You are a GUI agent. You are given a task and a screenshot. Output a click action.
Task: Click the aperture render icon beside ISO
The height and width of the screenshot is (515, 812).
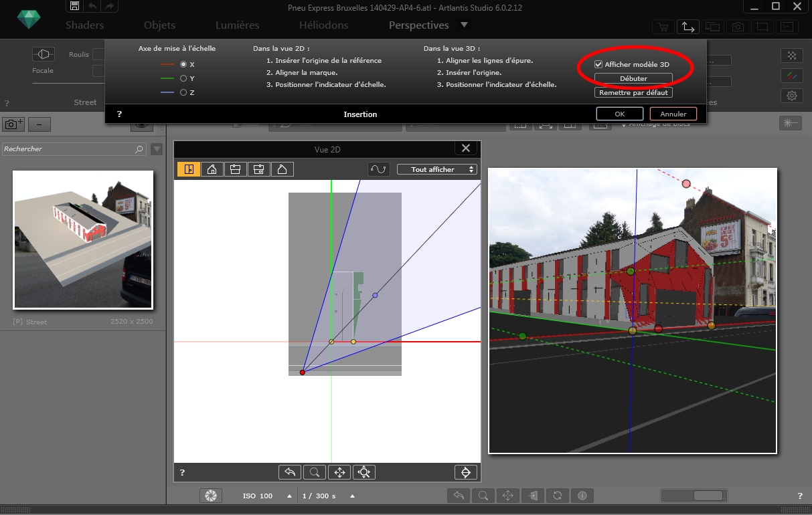coord(210,496)
